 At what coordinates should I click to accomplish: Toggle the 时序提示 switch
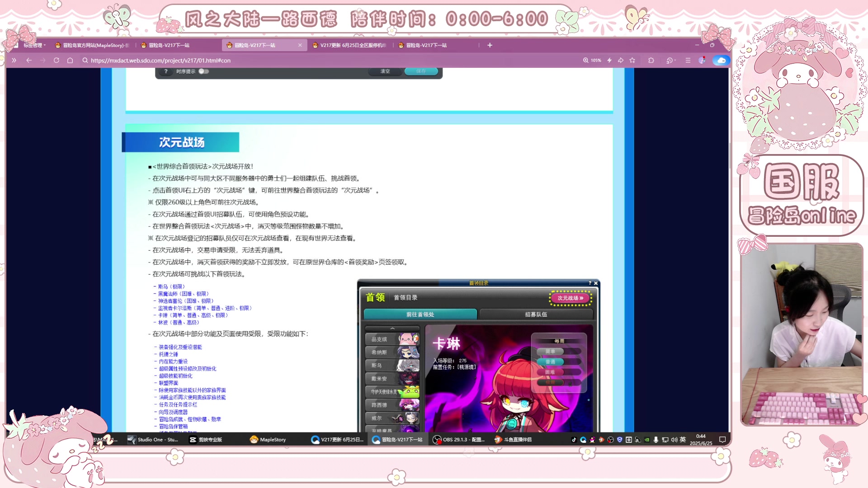(x=203, y=71)
